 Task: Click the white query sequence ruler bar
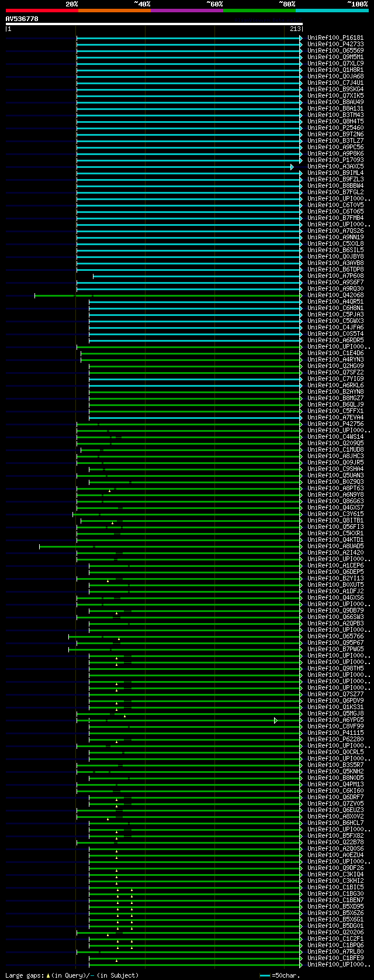point(154,24)
